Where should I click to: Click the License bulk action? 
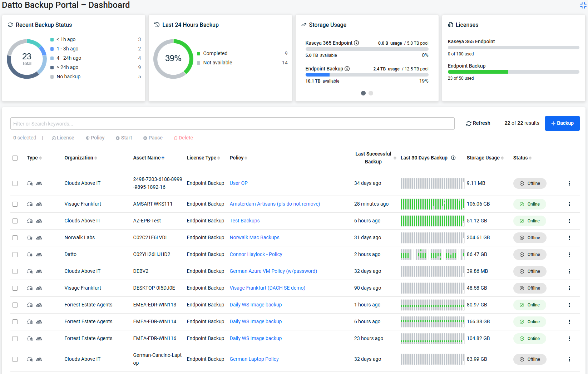point(63,138)
